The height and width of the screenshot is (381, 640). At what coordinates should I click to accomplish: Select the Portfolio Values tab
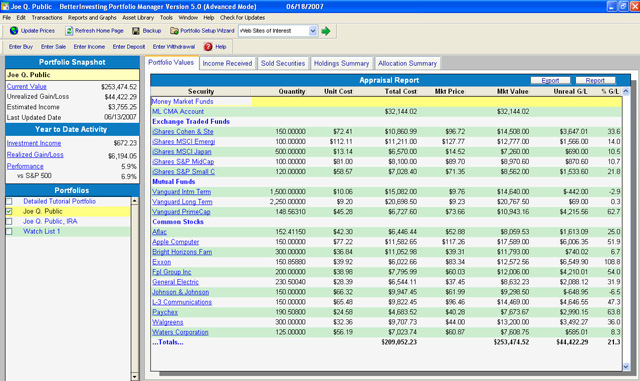pyautogui.click(x=171, y=62)
